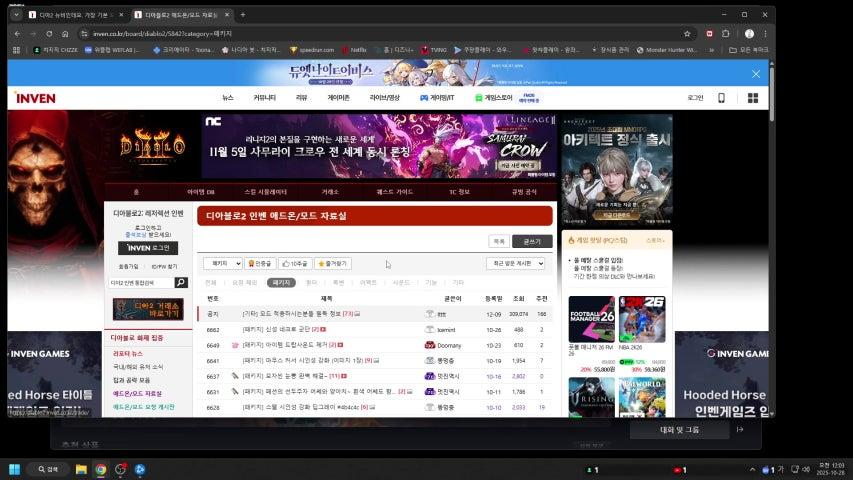Viewport: 853px width, 480px height.
Task: Close the top banner advertisement
Action: [x=756, y=73]
